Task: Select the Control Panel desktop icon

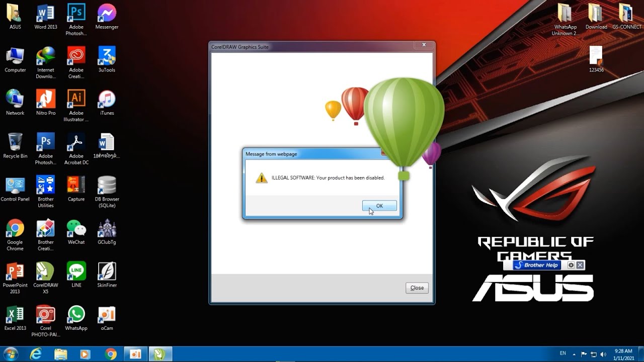Action: pos(15,189)
